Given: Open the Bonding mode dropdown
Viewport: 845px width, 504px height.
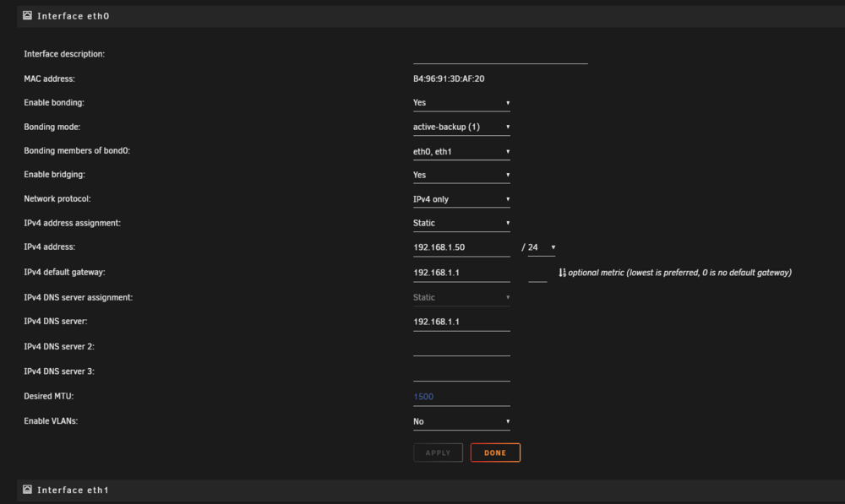Looking at the screenshot, I should (x=461, y=127).
